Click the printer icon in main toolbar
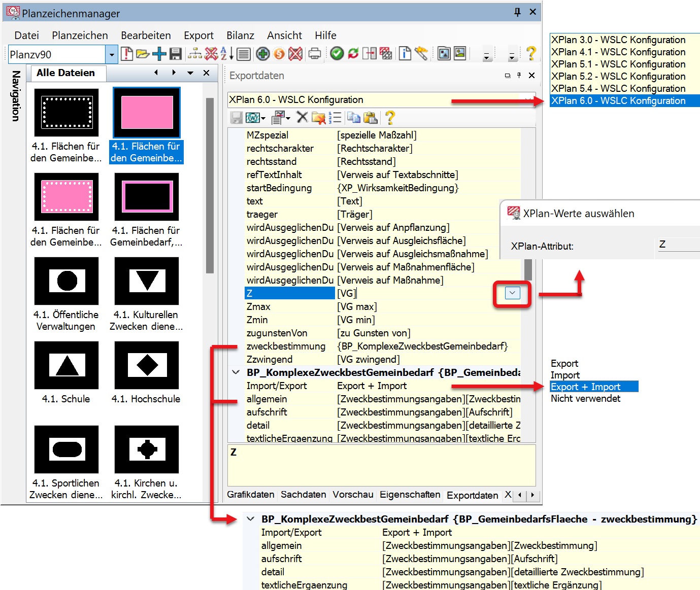The width and height of the screenshot is (700, 590). coord(315,53)
